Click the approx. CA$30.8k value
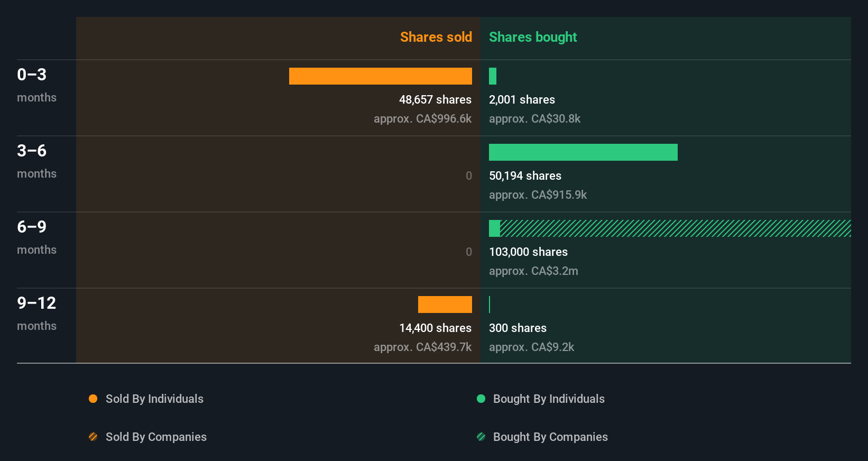 534,118
